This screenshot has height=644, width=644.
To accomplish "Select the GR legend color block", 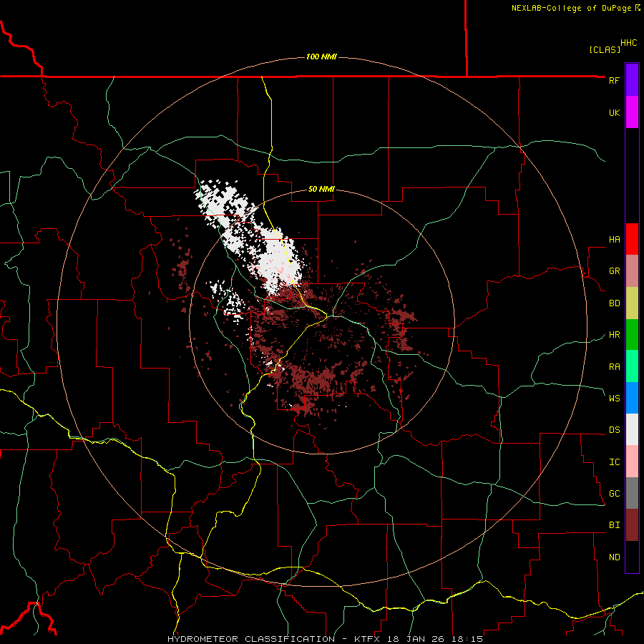I will tap(632, 271).
